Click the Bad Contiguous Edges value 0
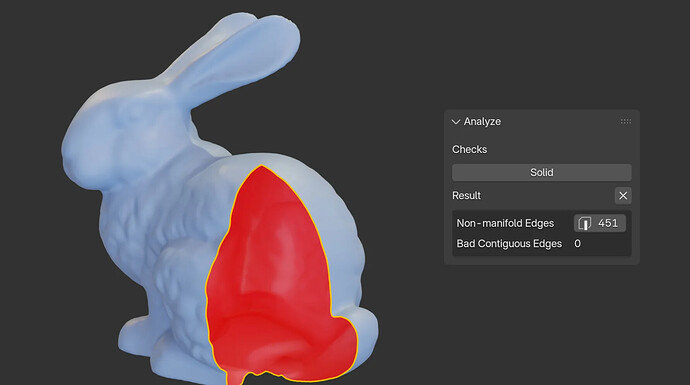This screenshot has width=690, height=385. coord(577,244)
